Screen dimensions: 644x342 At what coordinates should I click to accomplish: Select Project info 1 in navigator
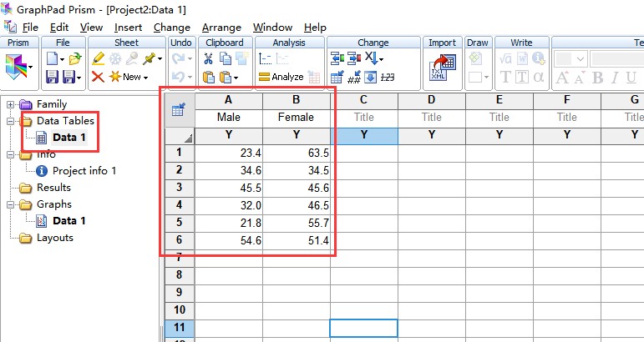tap(84, 171)
